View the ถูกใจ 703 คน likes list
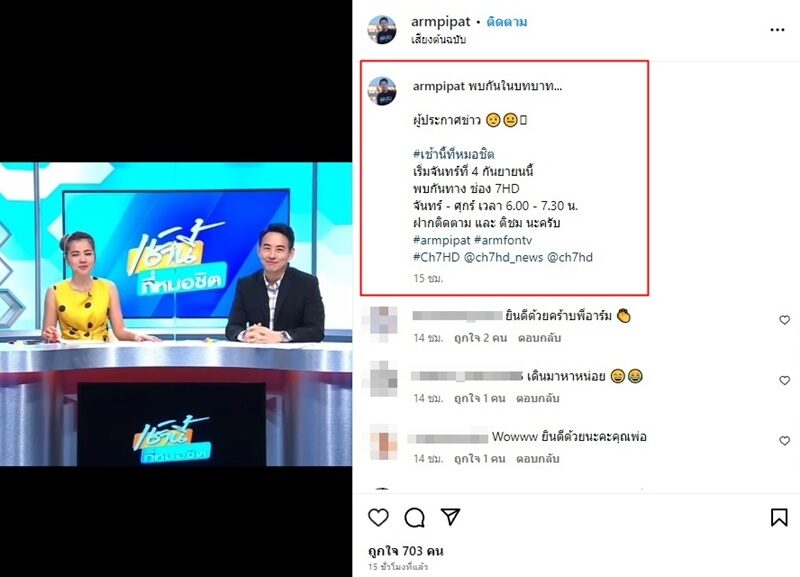This screenshot has width=800, height=577. [x=406, y=551]
